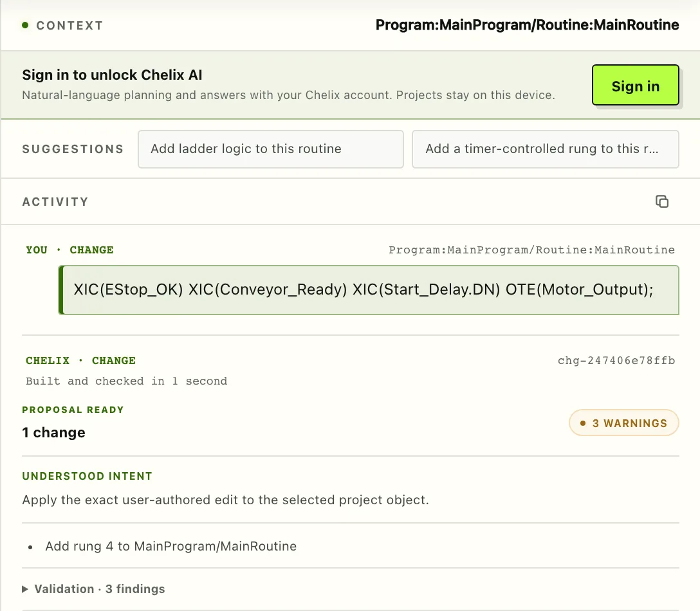
Task: Click the 'Apply the exact user-authored edit' intent text
Action: coord(225,500)
